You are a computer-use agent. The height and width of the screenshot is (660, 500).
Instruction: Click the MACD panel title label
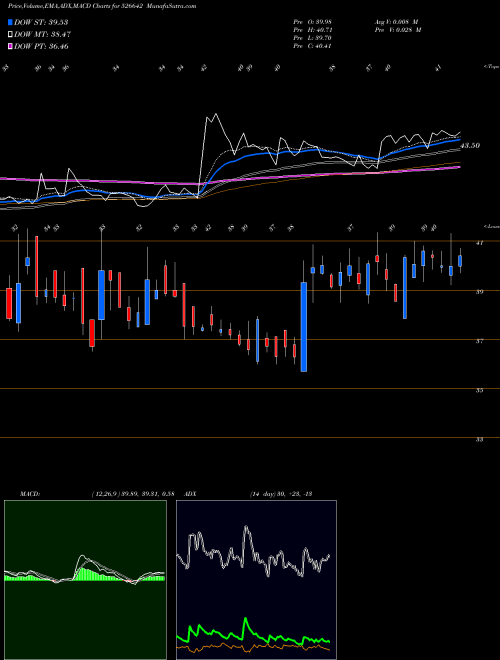pyautogui.click(x=29, y=494)
